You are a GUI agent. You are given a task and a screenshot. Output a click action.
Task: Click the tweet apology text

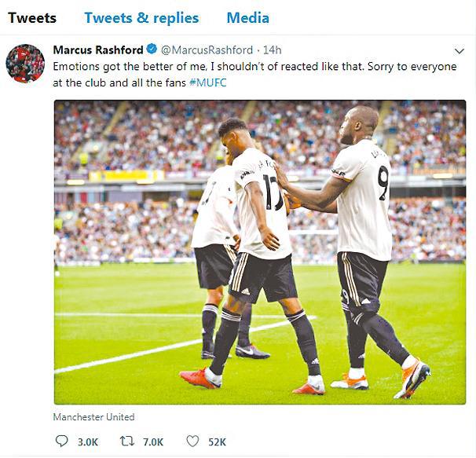(x=254, y=75)
